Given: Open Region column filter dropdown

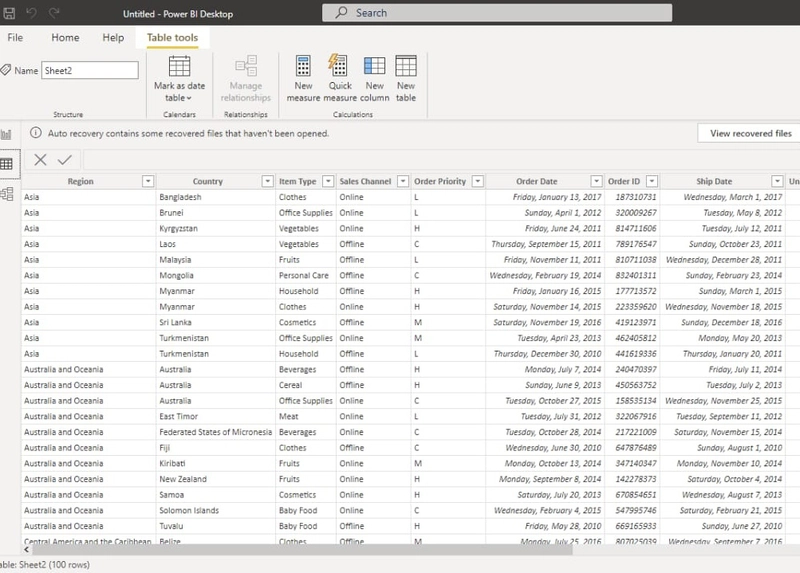Looking at the screenshot, I should coord(148,181).
